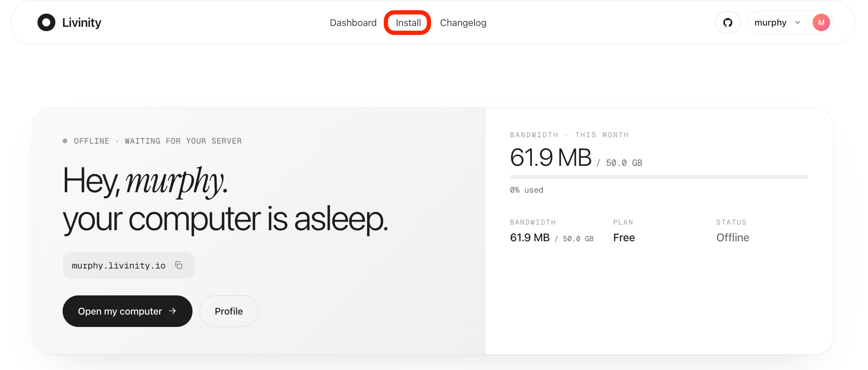The width and height of the screenshot is (868, 370).
Task: Click the Livinity brand name
Action: pos(82,23)
